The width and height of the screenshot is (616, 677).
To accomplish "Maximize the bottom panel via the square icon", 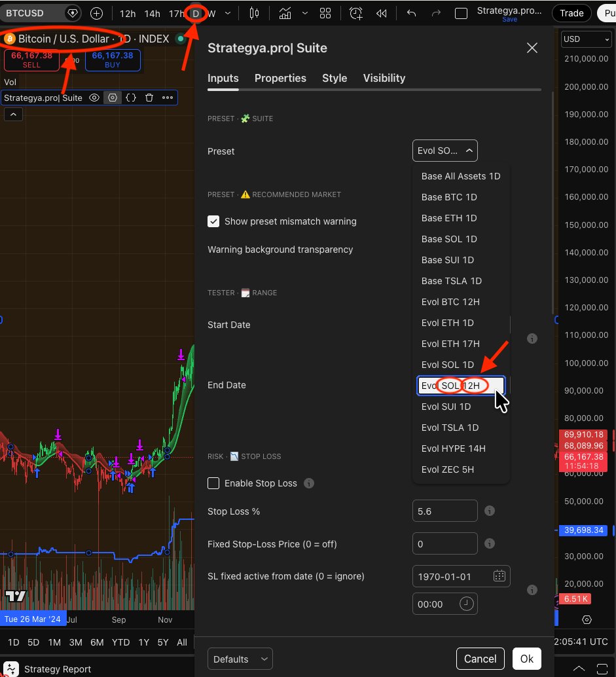I will (602, 668).
